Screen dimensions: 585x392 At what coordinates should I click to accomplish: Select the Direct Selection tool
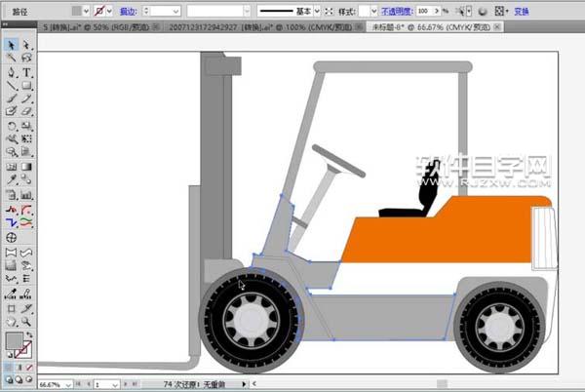26,46
